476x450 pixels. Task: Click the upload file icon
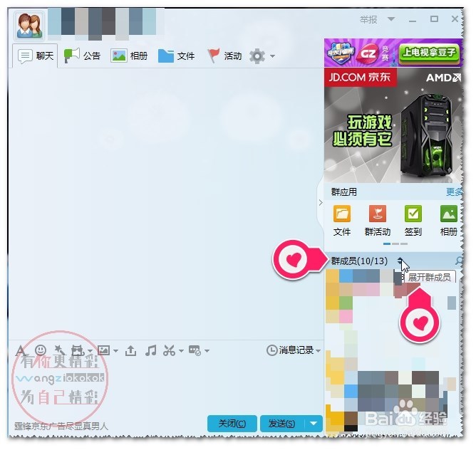pos(130,350)
